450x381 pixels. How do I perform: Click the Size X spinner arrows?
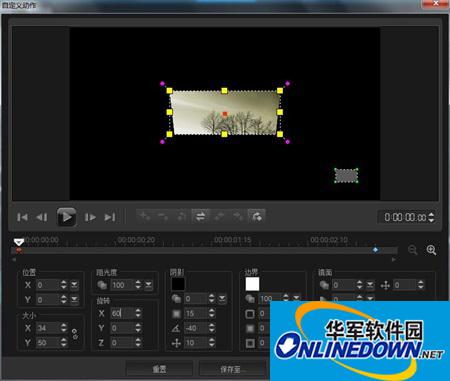(64, 328)
